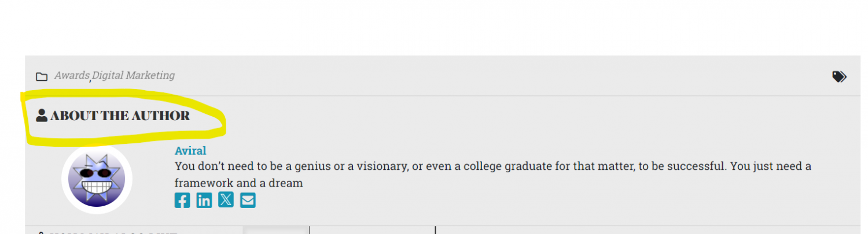Open the Aviral author name link
The height and width of the screenshot is (234, 868).
click(x=190, y=151)
